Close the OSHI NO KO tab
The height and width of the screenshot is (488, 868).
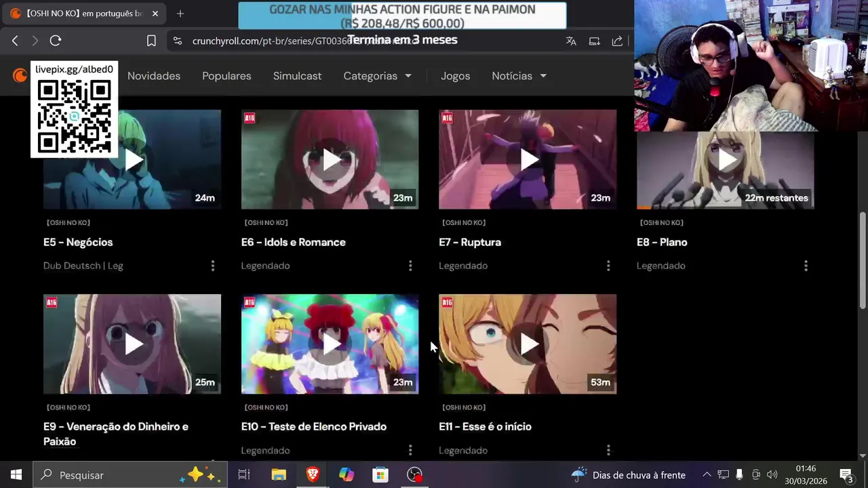tap(155, 14)
